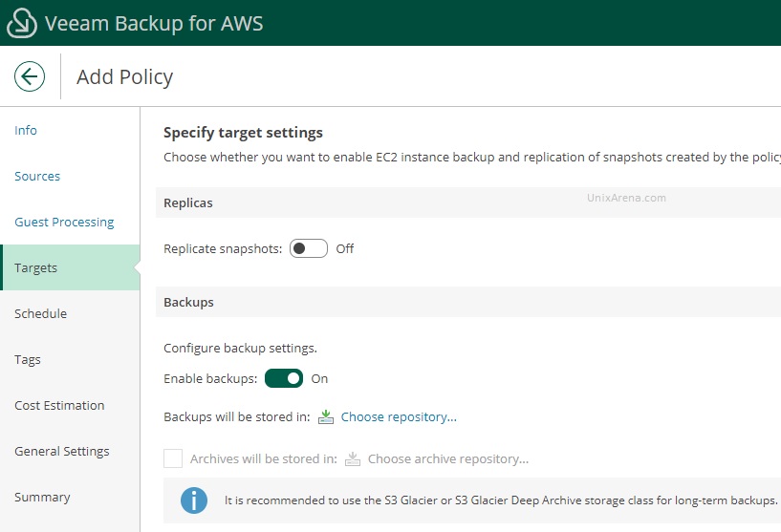Click the Replicas section header
Image resolution: width=781 pixels, height=532 pixels.
pyautogui.click(x=468, y=202)
